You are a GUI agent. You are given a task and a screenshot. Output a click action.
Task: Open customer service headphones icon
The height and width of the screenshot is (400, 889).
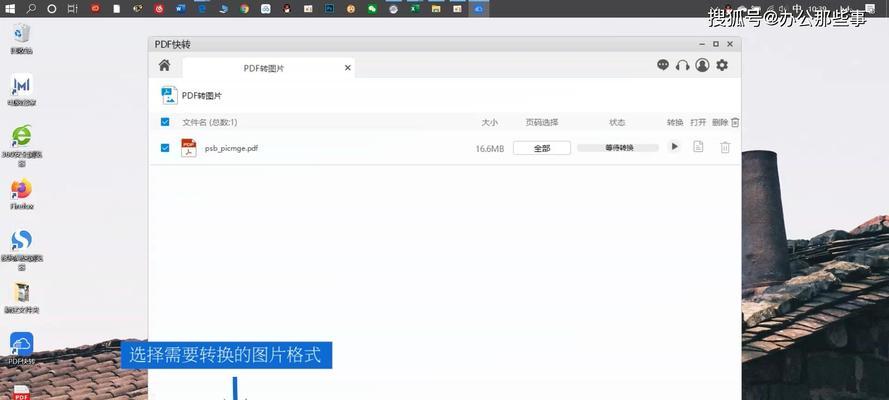click(683, 65)
